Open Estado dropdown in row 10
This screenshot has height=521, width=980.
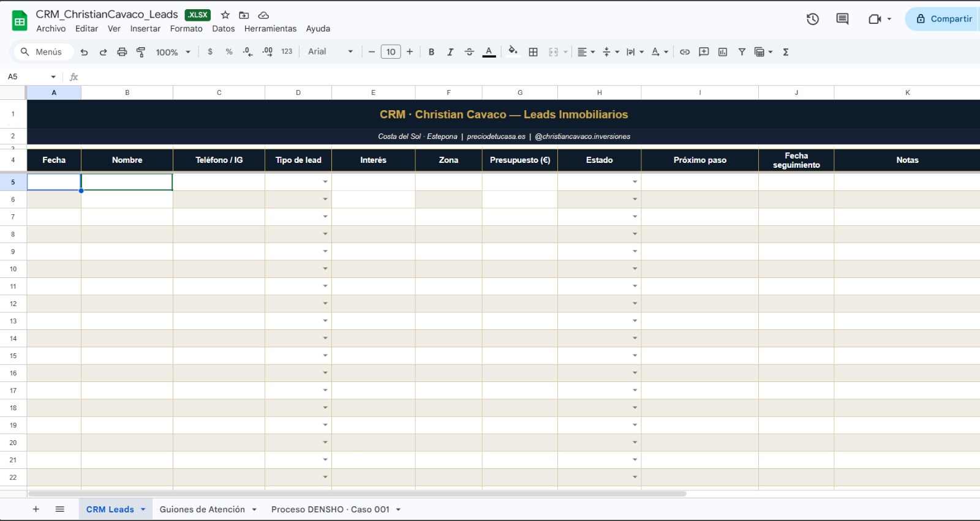point(635,269)
